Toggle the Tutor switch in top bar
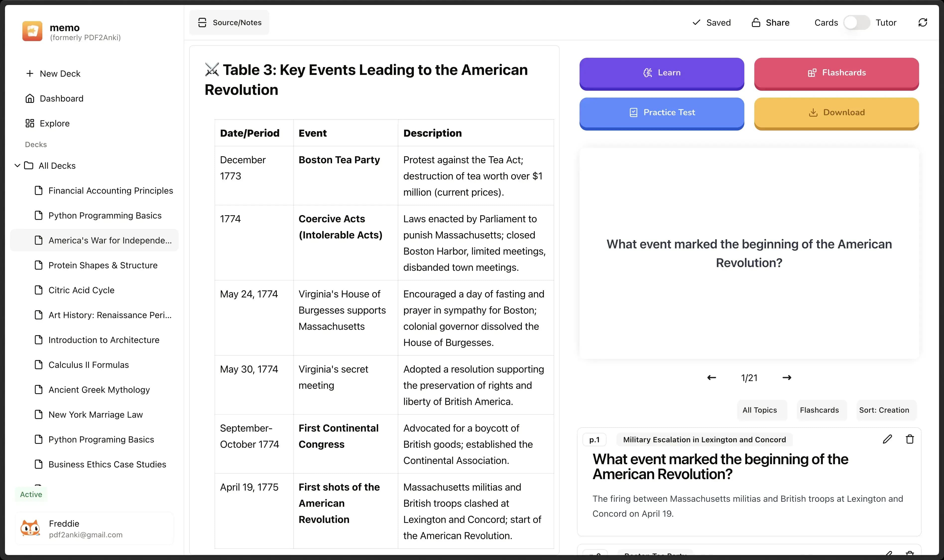Image resolution: width=944 pixels, height=560 pixels. pos(857,22)
